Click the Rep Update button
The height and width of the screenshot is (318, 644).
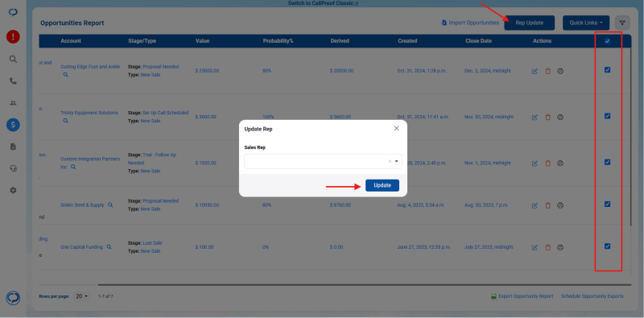click(x=530, y=23)
